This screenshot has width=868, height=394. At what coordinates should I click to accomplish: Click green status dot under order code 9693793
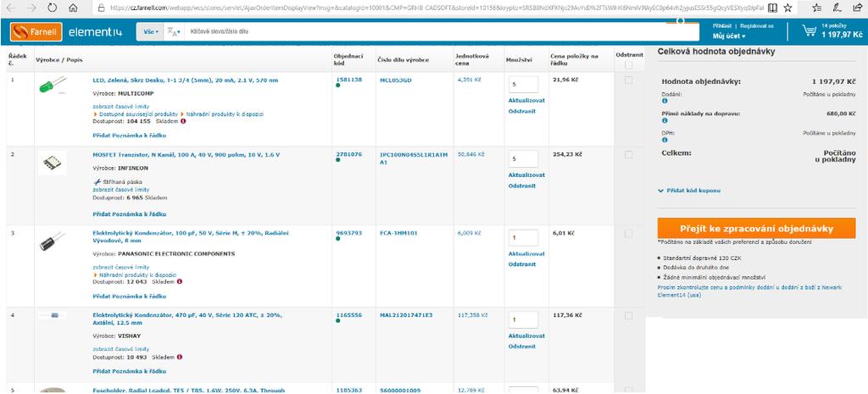click(x=338, y=239)
